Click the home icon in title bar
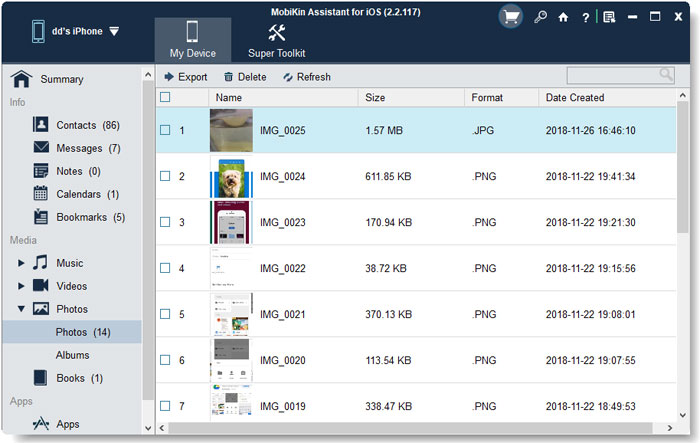This screenshot has width=700, height=443. point(564,17)
